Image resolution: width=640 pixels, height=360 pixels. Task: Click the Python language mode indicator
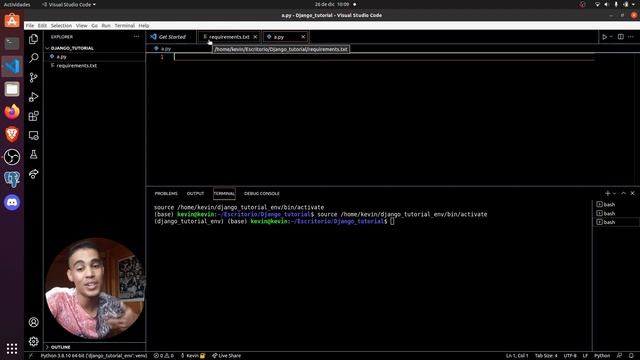(602, 356)
